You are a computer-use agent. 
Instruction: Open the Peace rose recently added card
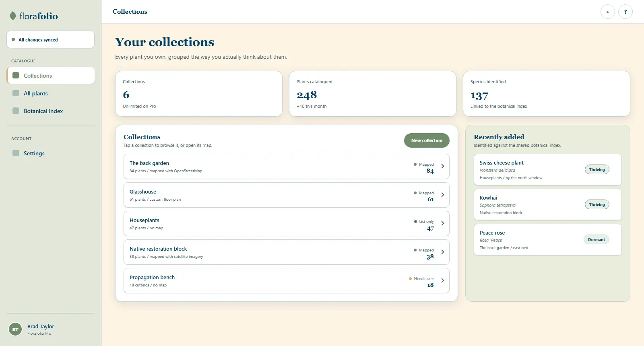tap(548, 240)
